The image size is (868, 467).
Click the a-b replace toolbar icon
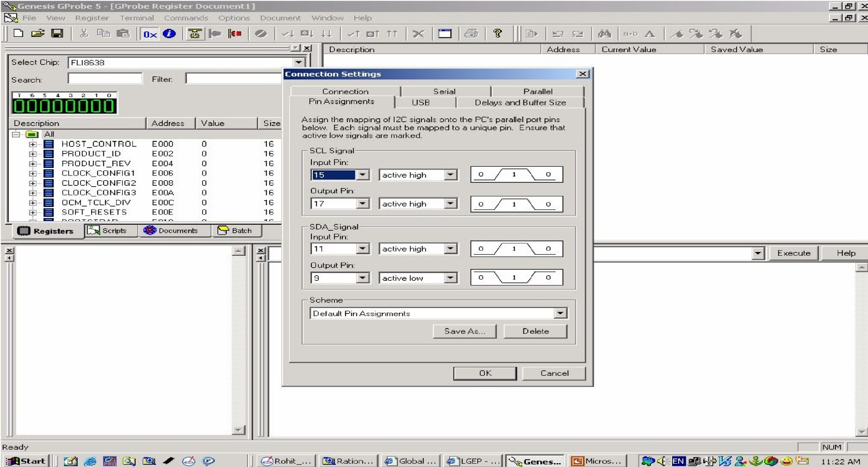tap(630, 34)
